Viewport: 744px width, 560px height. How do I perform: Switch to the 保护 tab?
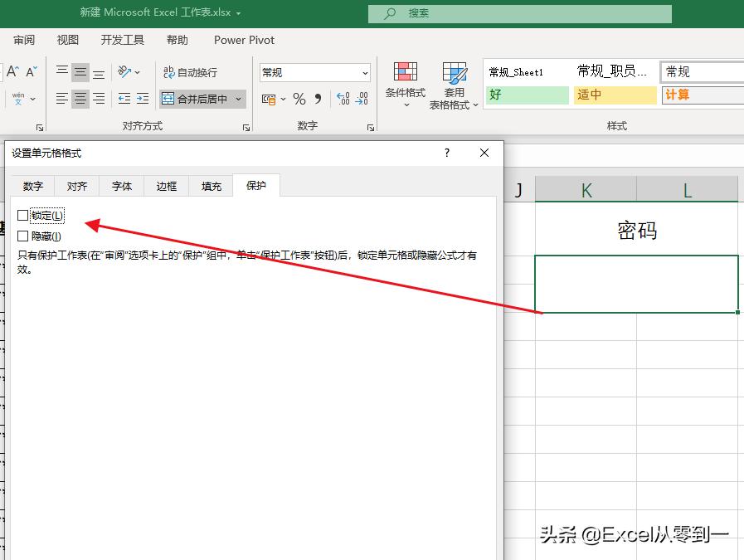[256, 186]
